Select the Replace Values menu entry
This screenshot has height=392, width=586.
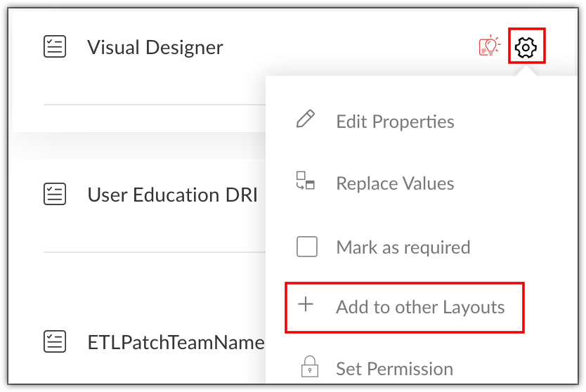point(395,183)
